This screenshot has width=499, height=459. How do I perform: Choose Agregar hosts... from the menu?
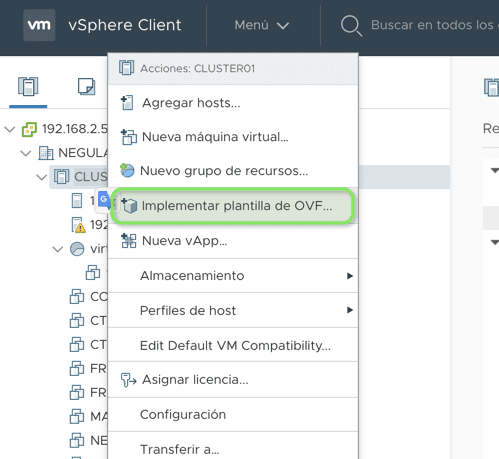233,103
